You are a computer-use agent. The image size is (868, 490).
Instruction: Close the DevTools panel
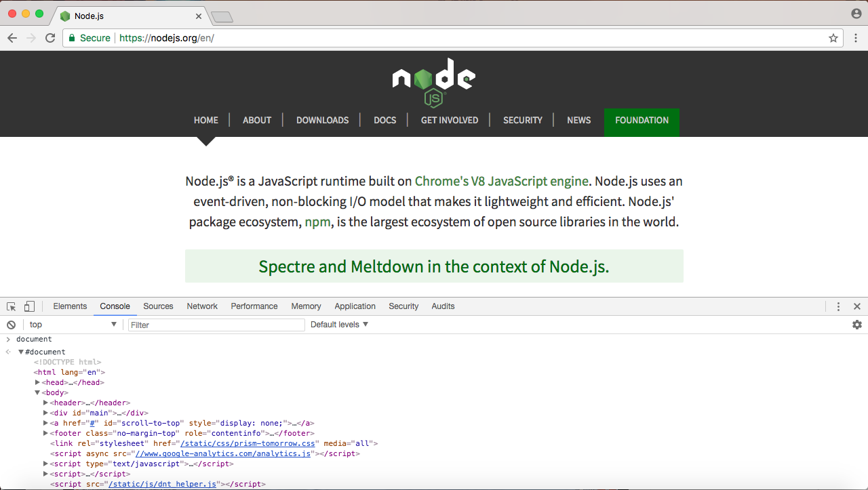coord(857,306)
